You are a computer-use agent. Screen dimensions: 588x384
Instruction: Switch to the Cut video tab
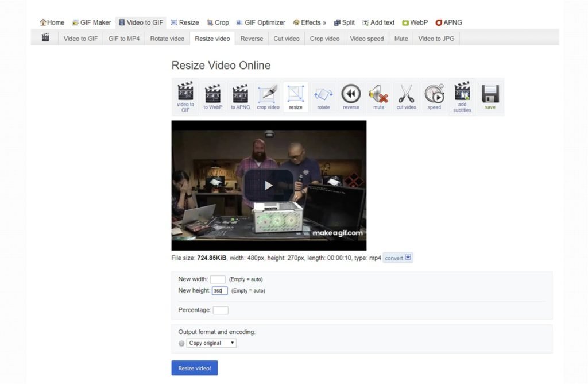(287, 39)
